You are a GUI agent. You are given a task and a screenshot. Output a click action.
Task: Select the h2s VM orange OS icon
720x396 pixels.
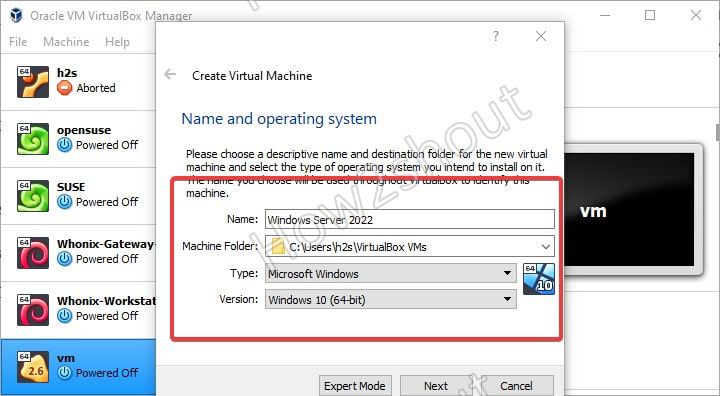[33, 82]
